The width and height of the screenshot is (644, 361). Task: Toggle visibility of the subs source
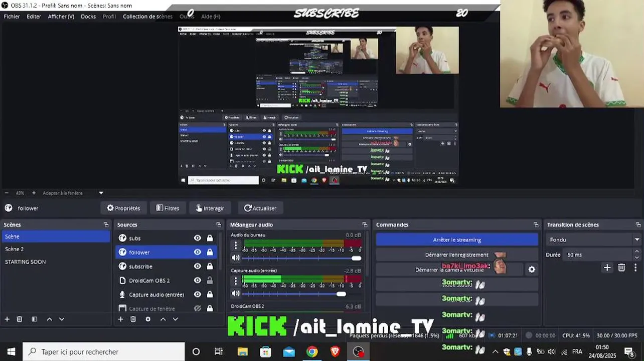pos(198,238)
